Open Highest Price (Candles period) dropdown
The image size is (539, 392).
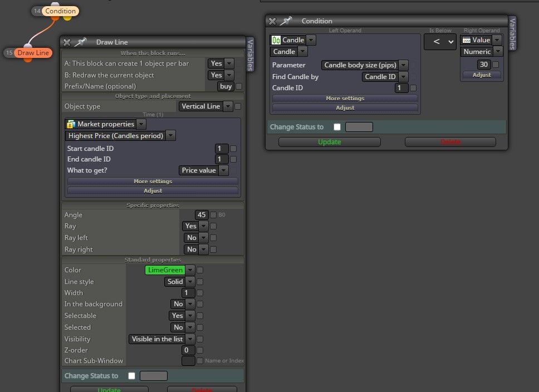pos(120,135)
